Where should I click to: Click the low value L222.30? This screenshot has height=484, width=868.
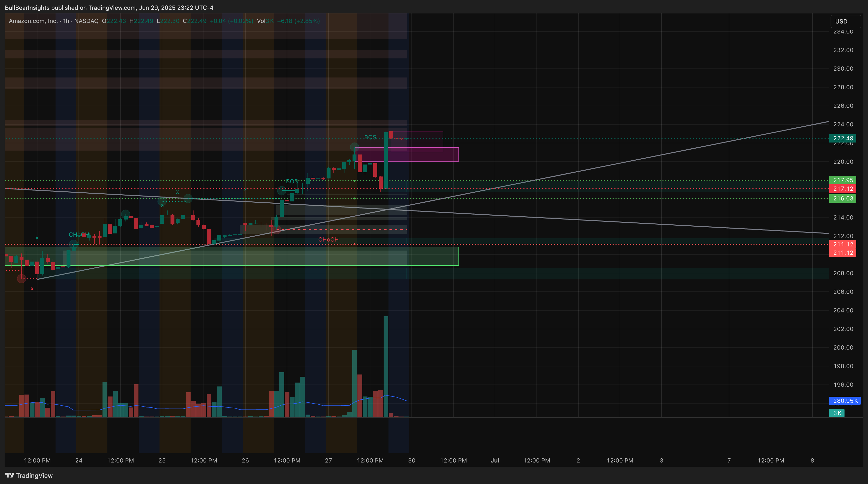[168, 21]
